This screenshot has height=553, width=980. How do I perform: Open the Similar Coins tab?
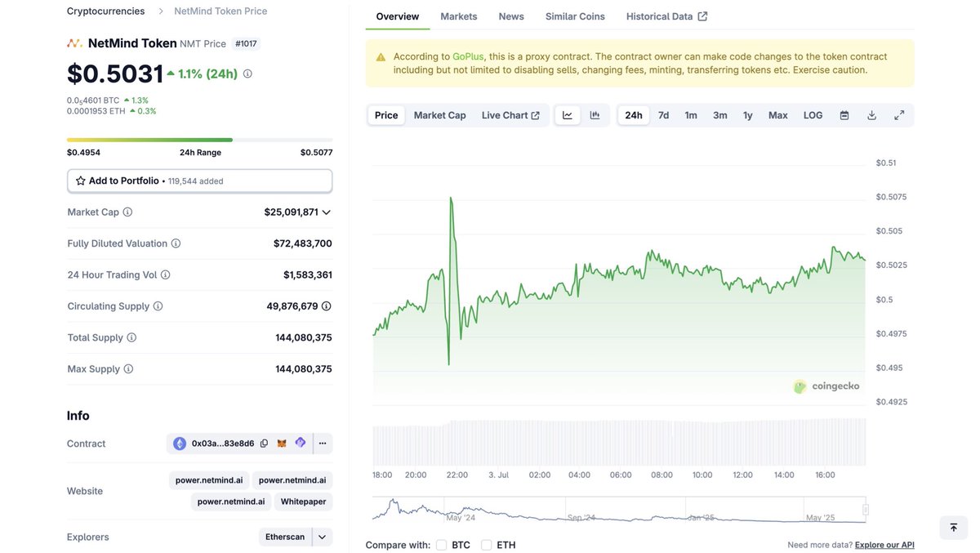tap(576, 16)
